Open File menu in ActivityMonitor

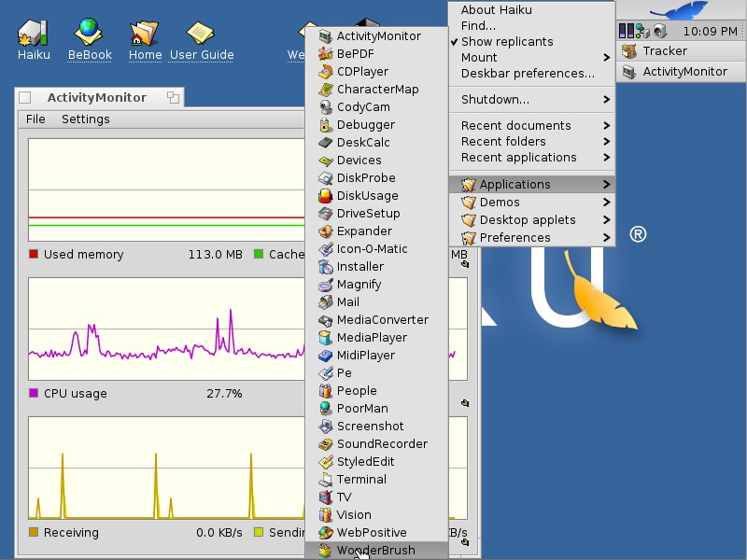click(35, 119)
